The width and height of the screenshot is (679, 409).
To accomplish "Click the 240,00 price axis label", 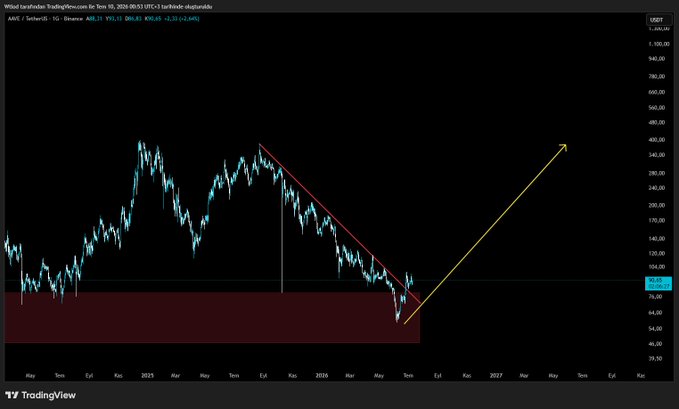I will click(656, 188).
